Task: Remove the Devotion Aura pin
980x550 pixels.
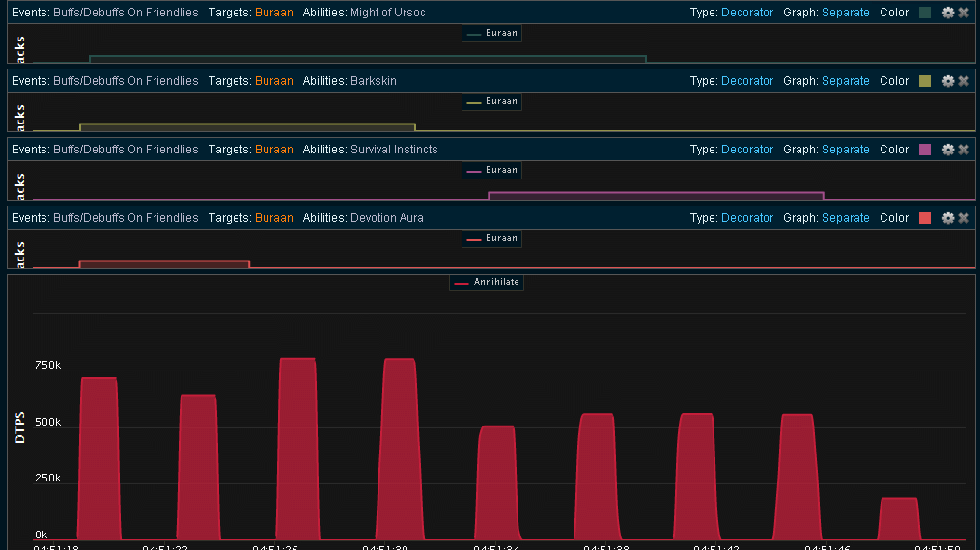Action: pos(964,218)
